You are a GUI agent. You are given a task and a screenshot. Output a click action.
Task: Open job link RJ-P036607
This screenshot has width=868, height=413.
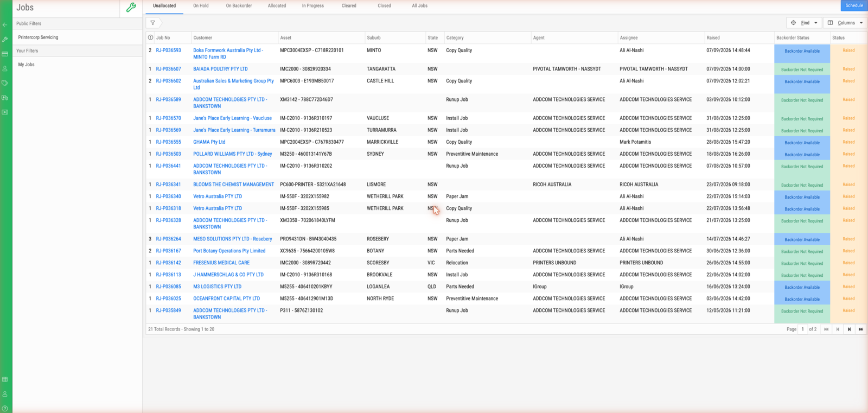168,69
